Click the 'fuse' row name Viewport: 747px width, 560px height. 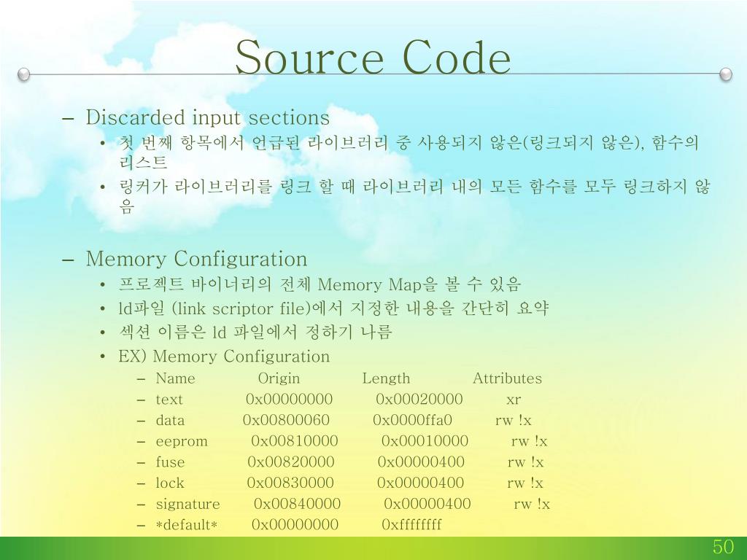click(x=170, y=462)
